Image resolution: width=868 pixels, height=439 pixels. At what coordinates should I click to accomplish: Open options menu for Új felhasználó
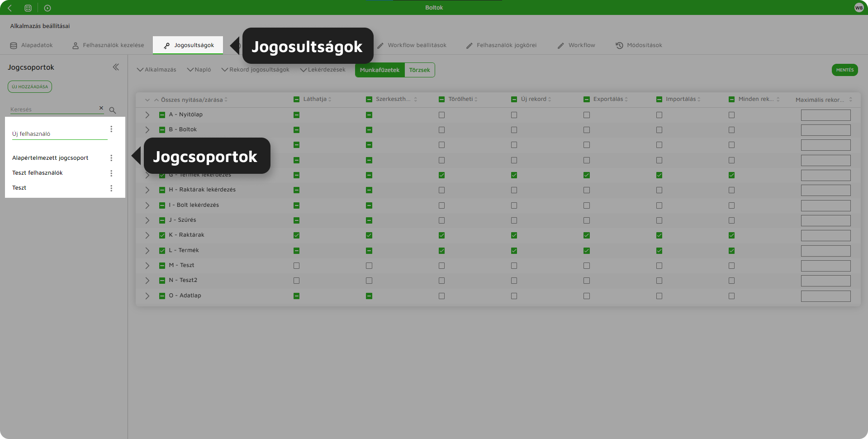point(111,129)
